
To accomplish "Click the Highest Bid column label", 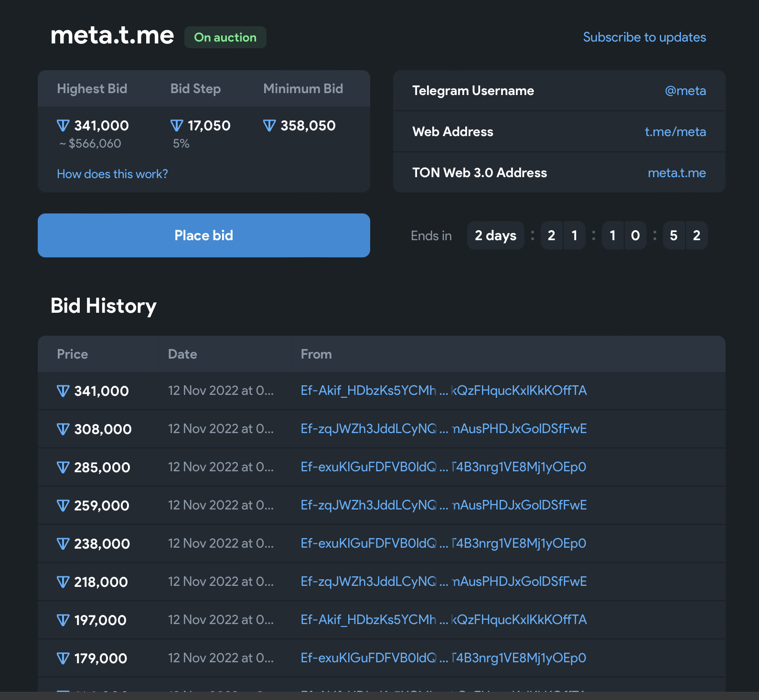I will point(92,89).
